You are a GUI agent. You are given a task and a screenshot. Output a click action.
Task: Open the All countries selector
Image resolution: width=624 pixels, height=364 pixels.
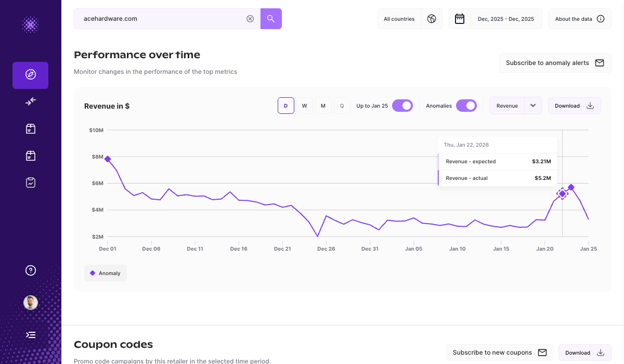tap(399, 18)
